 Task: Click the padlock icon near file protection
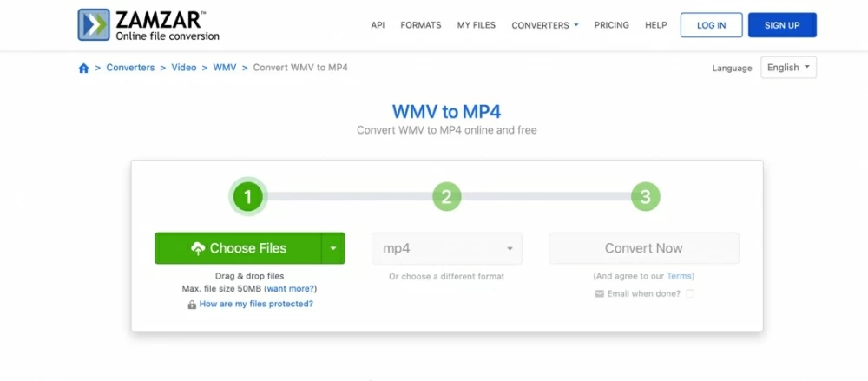click(x=192, y=305)
